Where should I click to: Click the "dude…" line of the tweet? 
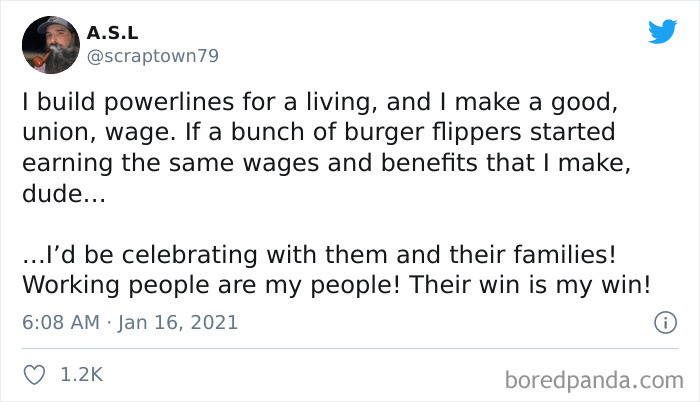(x=60, y=193)
